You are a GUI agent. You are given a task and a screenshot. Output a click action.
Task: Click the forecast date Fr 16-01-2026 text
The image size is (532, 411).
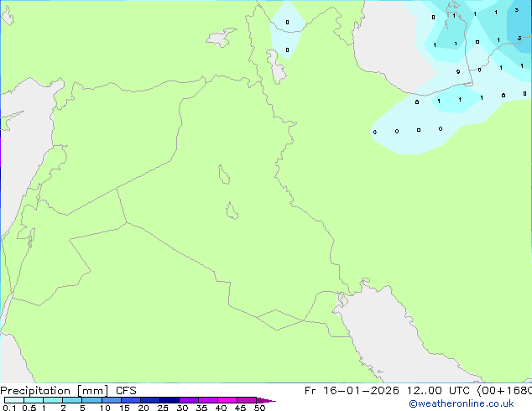click(x=352, y=391)
